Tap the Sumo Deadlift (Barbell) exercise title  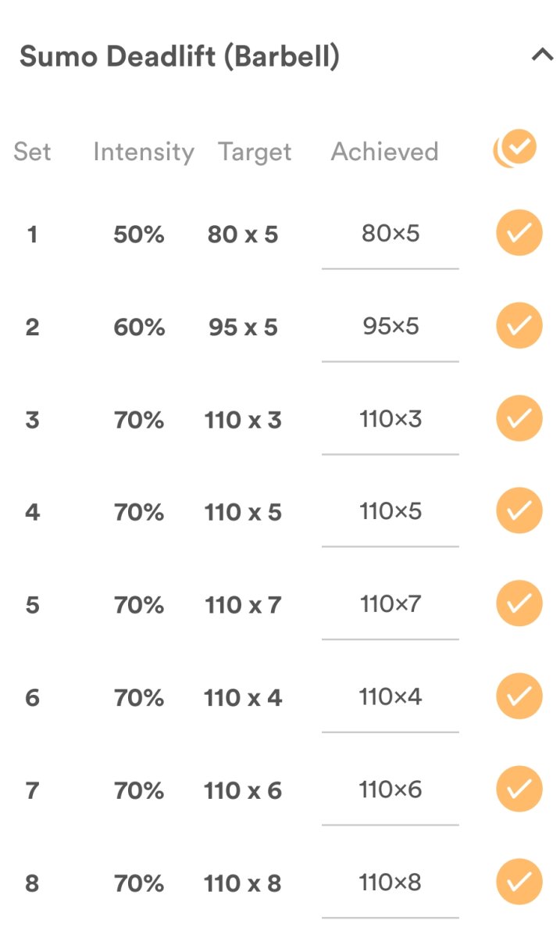(x=180, y=57)
